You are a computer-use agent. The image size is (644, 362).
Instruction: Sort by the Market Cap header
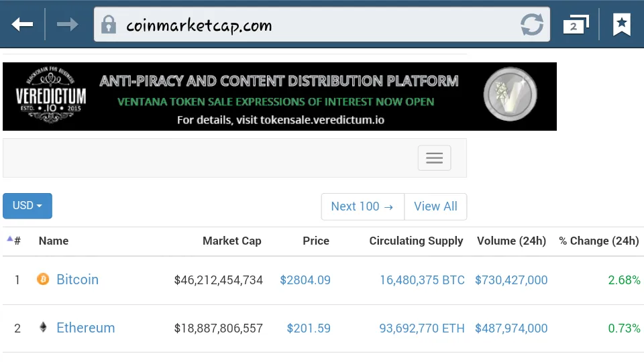click(232, 241)
